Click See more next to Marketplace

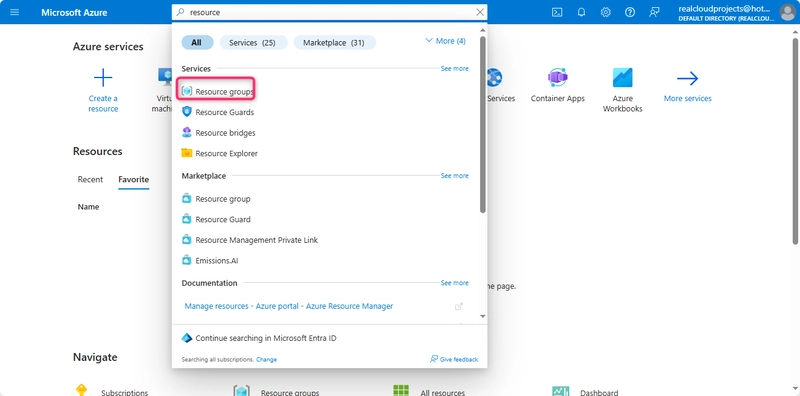tap(454, 176)
